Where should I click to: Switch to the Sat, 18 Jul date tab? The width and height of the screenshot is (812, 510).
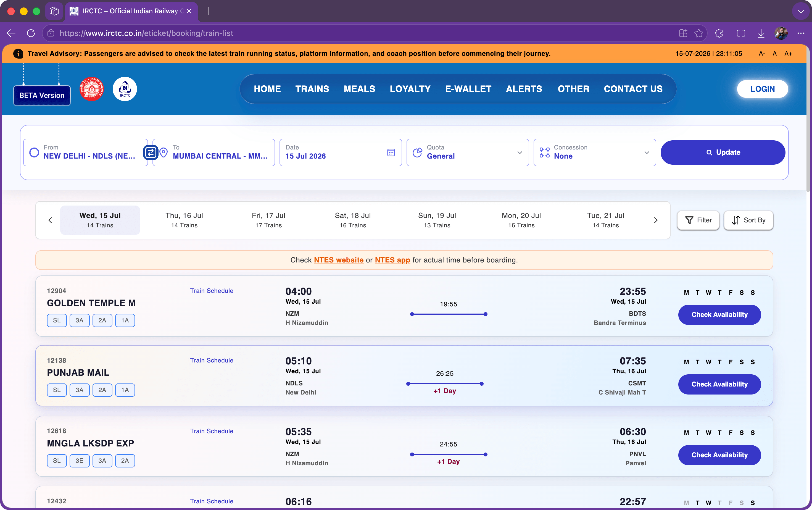353,220
